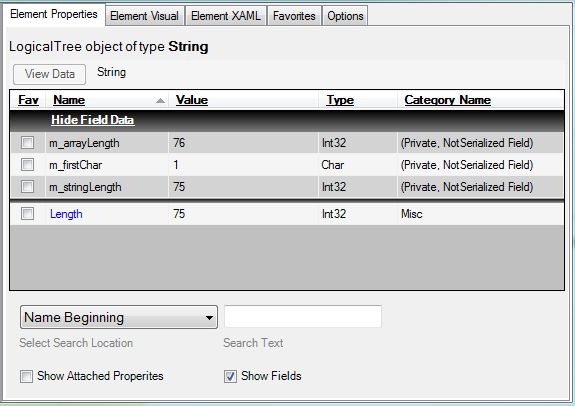Select the m_arrayLength name cell

click(84, 143)
